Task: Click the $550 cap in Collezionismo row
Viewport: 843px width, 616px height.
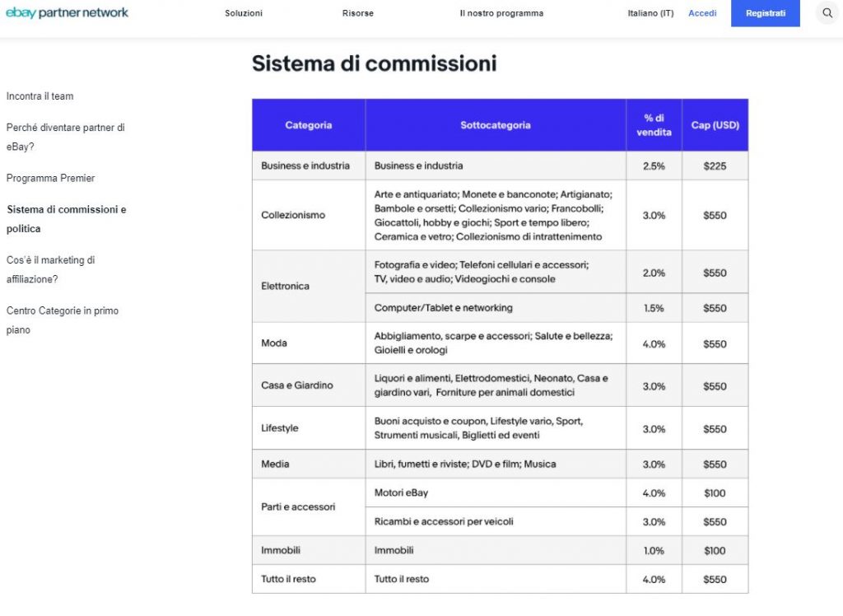Action: pos(715,215)
